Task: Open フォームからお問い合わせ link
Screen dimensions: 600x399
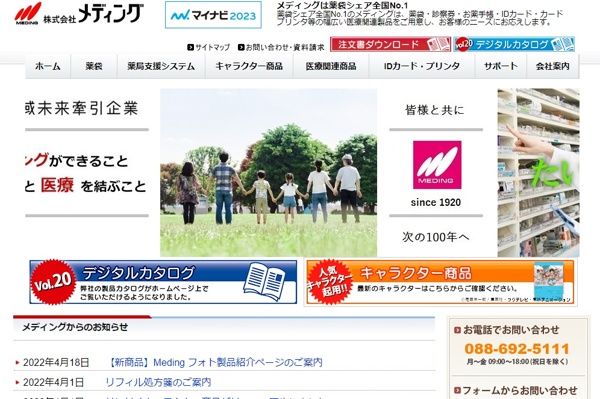Action: [520, 390]
